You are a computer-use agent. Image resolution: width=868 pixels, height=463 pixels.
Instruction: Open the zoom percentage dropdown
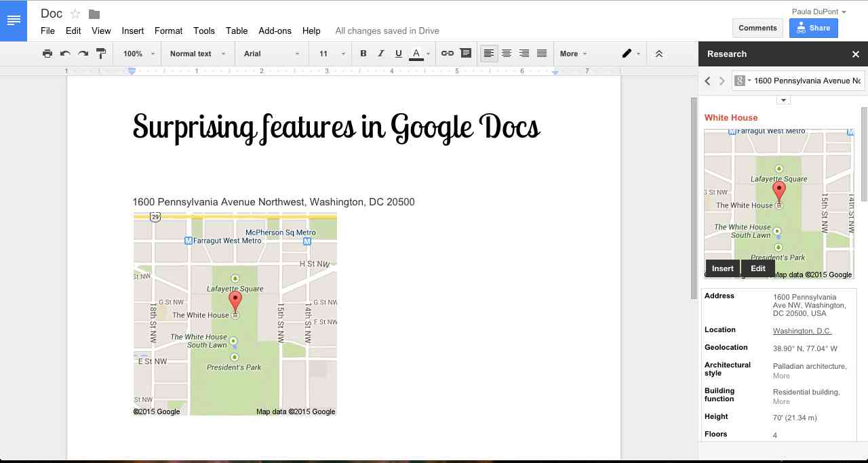point(138,54)
